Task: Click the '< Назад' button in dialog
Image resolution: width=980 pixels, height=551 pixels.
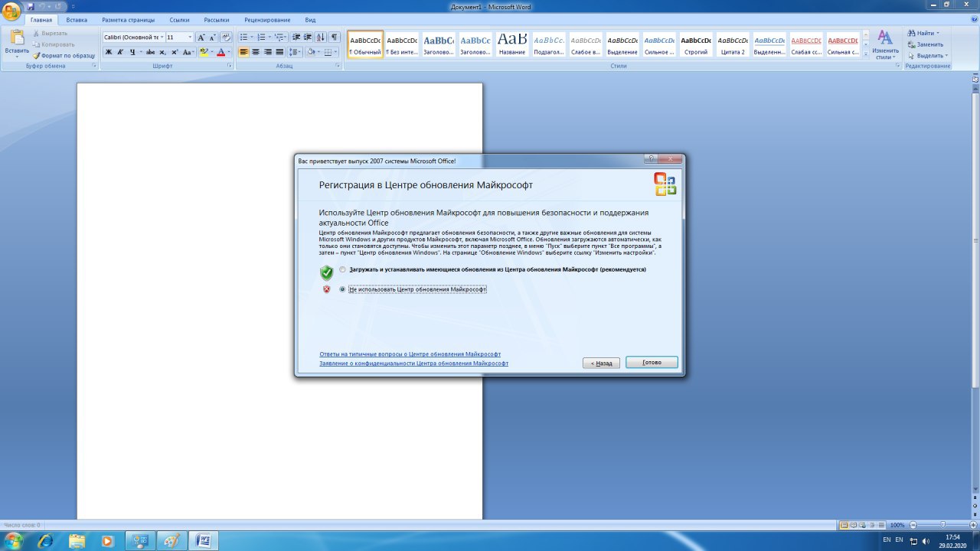Action: pos(601,363)
